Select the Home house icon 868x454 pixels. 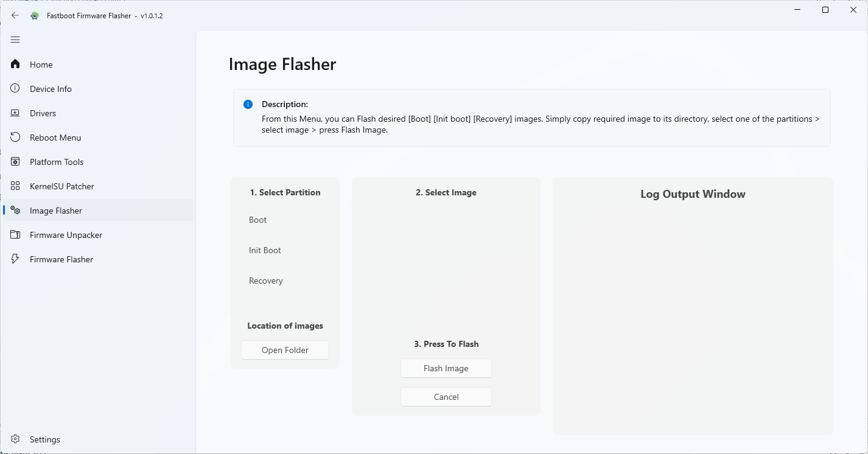click(x=15, y=64)
